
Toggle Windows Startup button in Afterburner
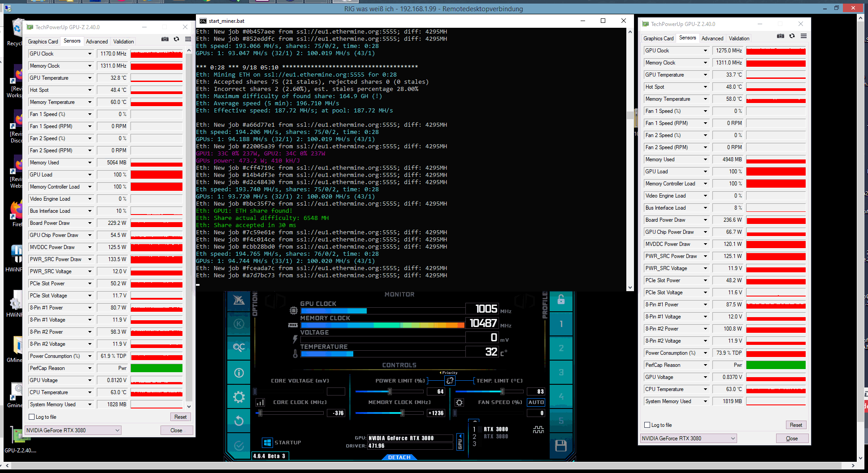pyautogui.click(x=267, y=443)
